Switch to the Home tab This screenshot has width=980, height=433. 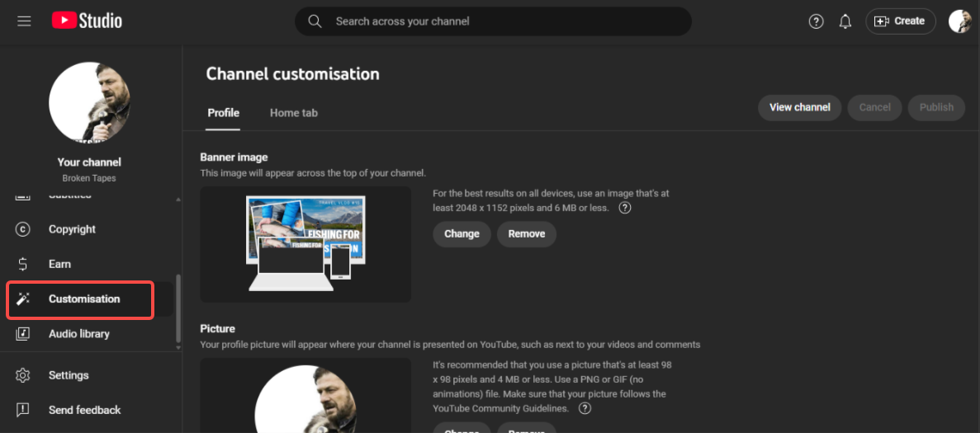(293, 113)
